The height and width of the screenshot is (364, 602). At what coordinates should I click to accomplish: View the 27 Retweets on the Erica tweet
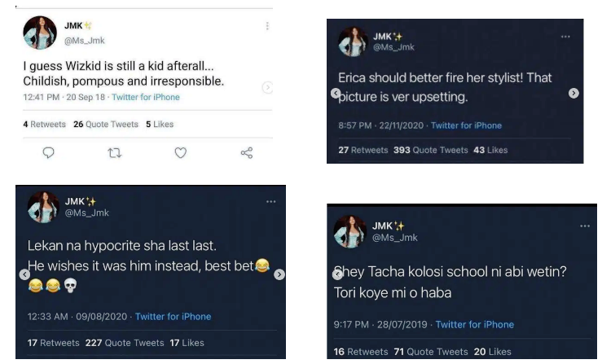pos(362,150)
